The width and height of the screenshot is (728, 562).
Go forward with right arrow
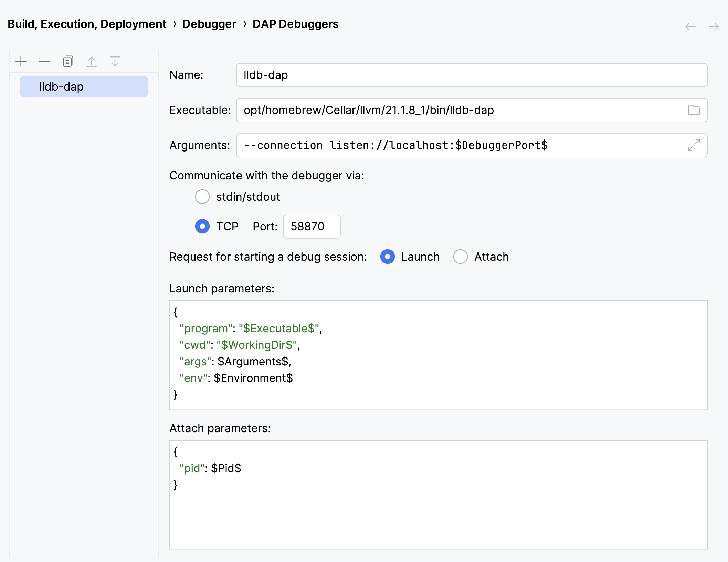pyautogui.click(x=714, y=27)
